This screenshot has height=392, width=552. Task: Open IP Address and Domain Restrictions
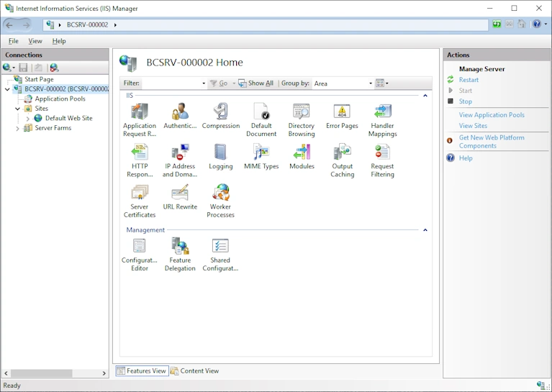[x=180, y=160]
